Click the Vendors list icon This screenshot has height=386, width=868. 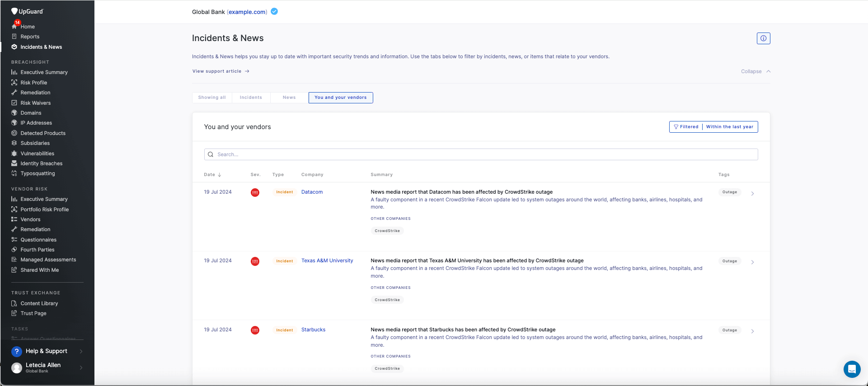[14, 219]
